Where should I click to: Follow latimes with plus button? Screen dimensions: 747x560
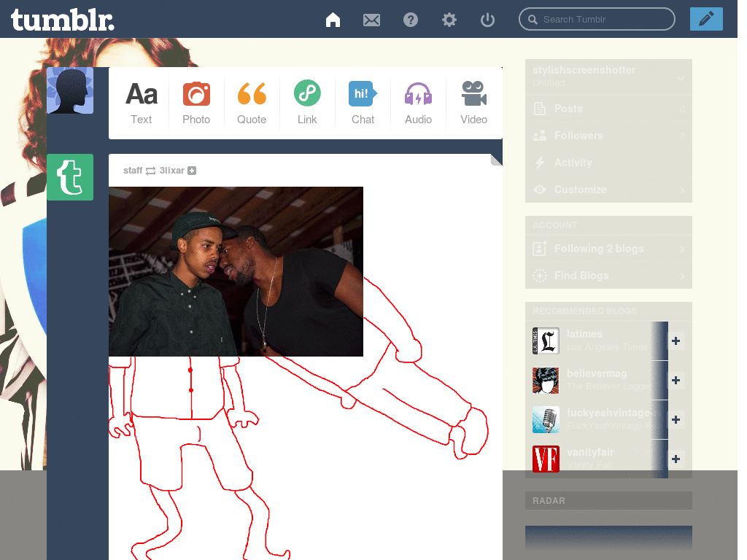[676, 341]
